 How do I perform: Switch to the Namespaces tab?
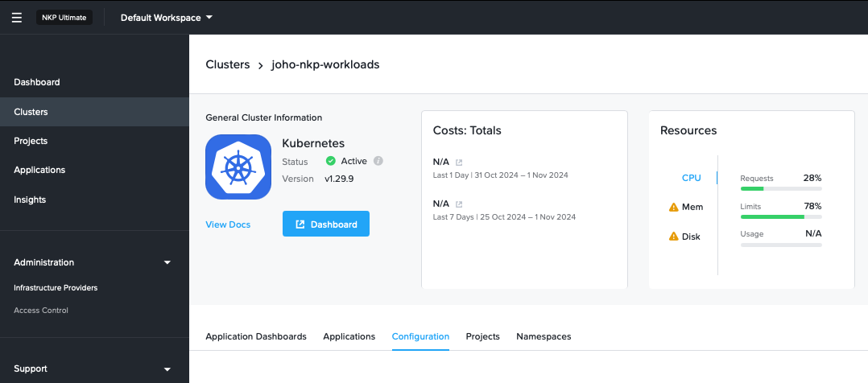[544, 336]
